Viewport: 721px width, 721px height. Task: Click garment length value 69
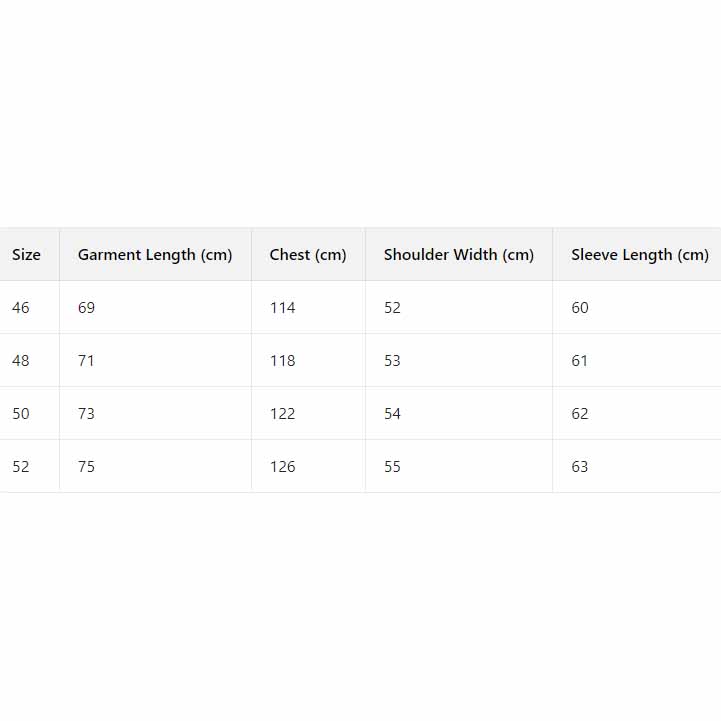point(87,308)
